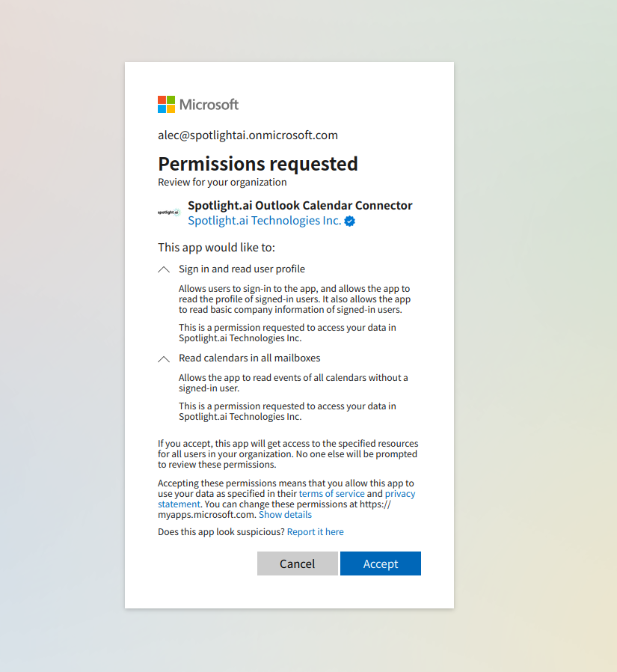This screenshot has height=672, width=617.
Task: Click the blue verified publisher badge
Action: 350,222
